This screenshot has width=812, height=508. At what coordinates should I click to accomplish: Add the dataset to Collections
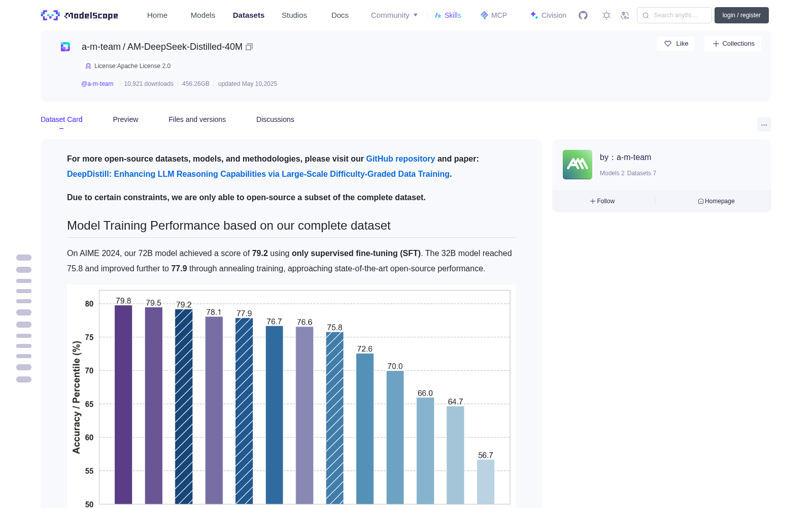tap(733, 44)
